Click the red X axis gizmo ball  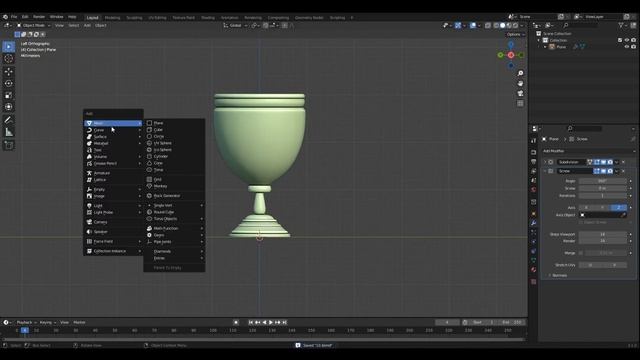tap(511, 55)
